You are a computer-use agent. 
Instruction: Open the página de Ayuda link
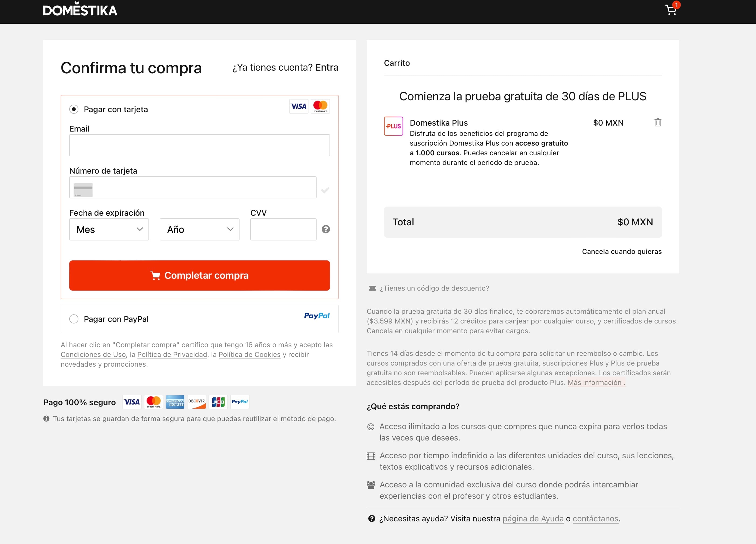click(x=533, y=519)
